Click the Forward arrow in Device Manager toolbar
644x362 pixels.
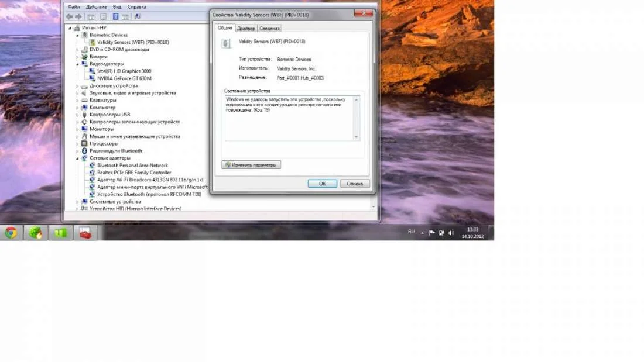(78, 17)
